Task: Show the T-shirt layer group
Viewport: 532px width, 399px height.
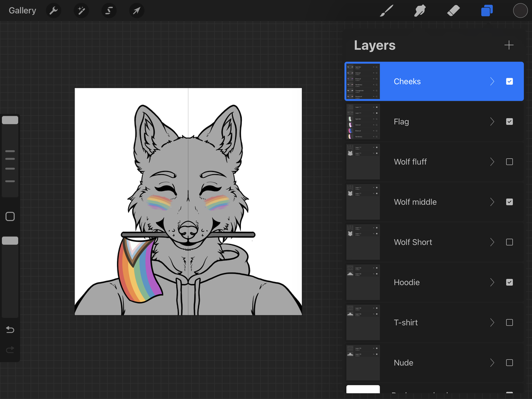Action: coord(509,323)
